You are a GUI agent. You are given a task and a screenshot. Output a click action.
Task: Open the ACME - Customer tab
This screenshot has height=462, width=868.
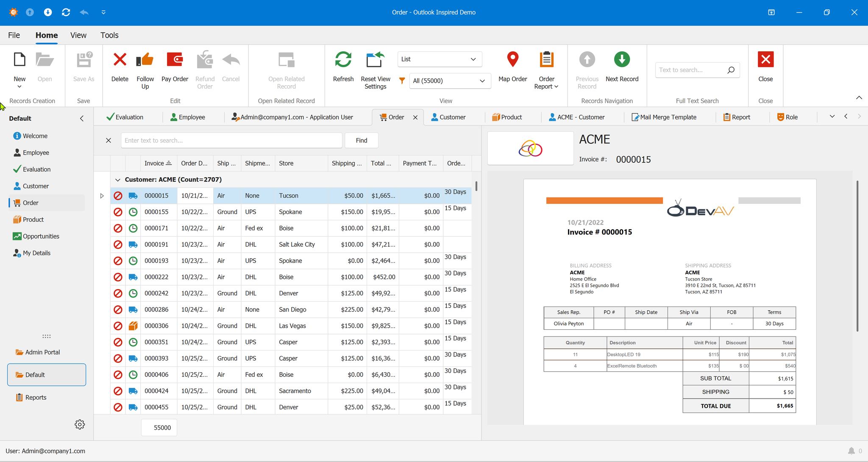(x=577, y=117)
